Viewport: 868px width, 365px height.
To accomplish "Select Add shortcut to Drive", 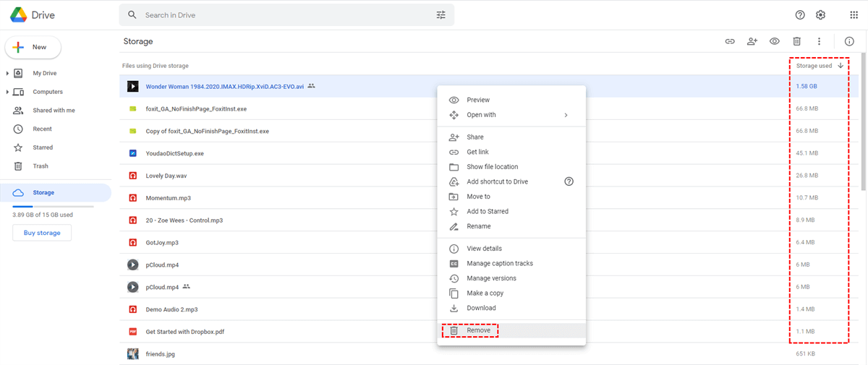I will [511, 181].
